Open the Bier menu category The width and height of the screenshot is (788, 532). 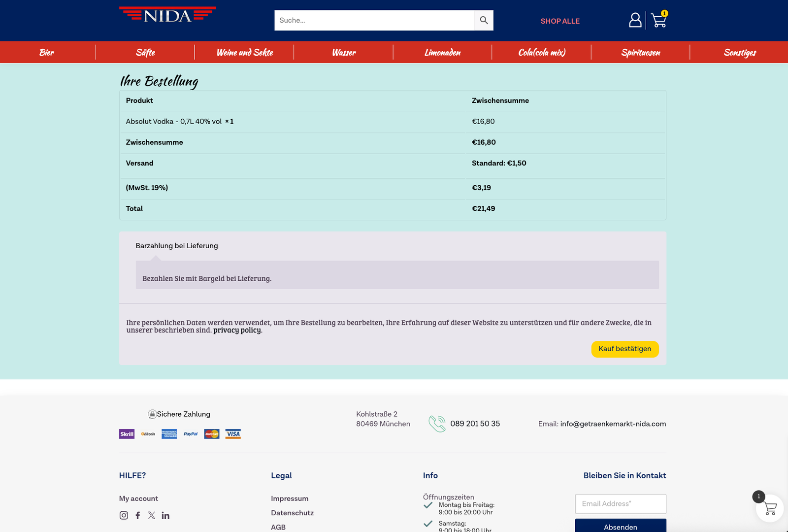tap(47, 52)
